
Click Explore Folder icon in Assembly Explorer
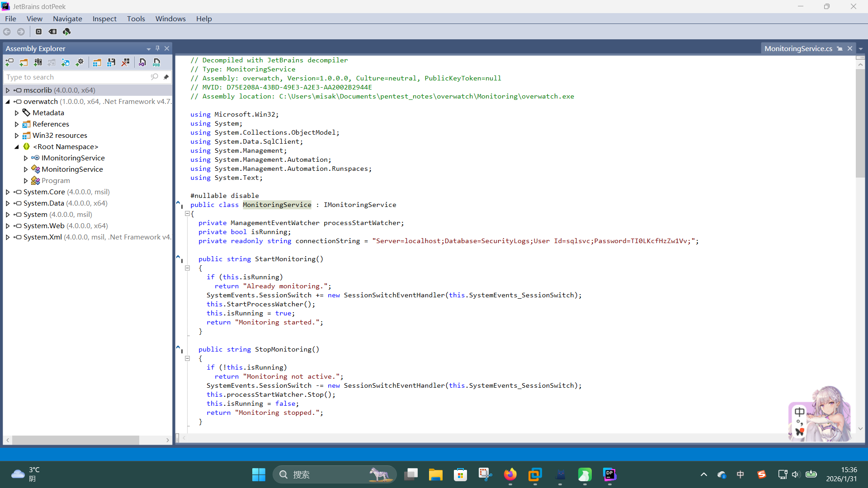pos(24,62)
